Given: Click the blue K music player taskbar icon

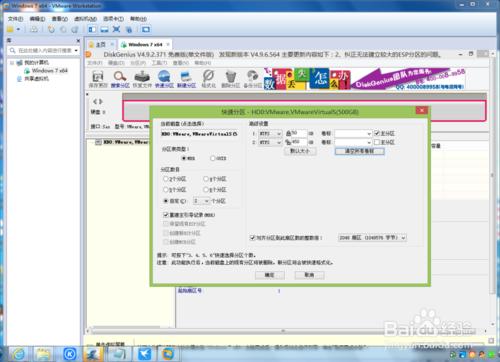Looking at the screenshot, I should [x=69, y=353].
